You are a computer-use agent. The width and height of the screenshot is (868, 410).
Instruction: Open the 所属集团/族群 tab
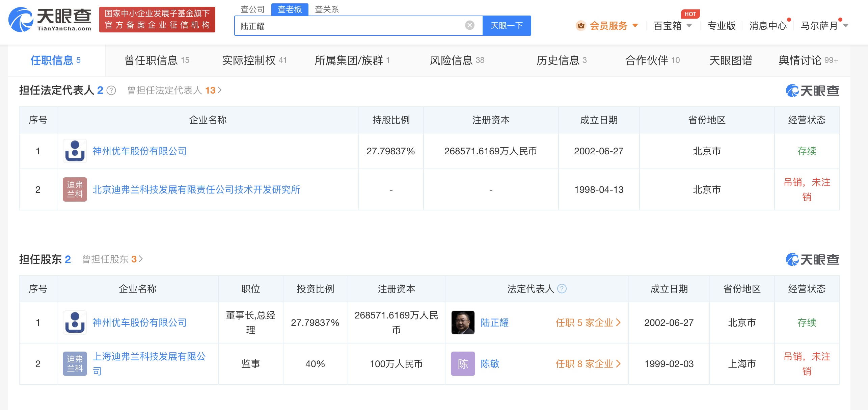point(352,60)
